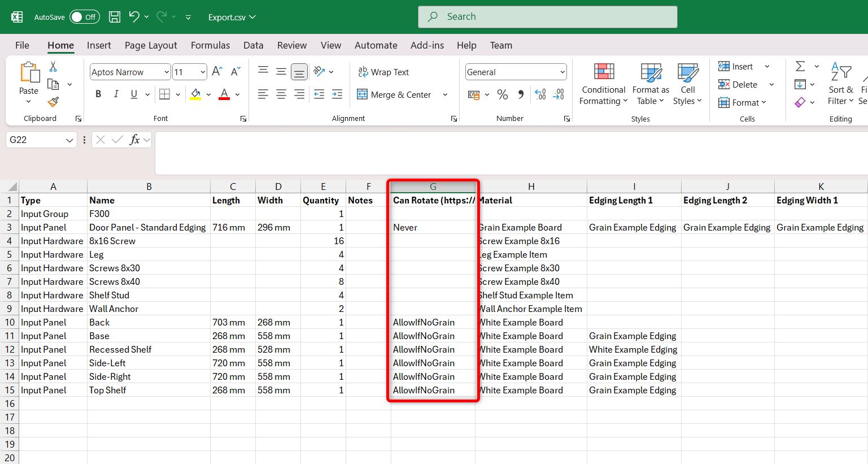Click the Undo arrow icon
The width and height of the screenshot is (868, 464).
point(134,17)
